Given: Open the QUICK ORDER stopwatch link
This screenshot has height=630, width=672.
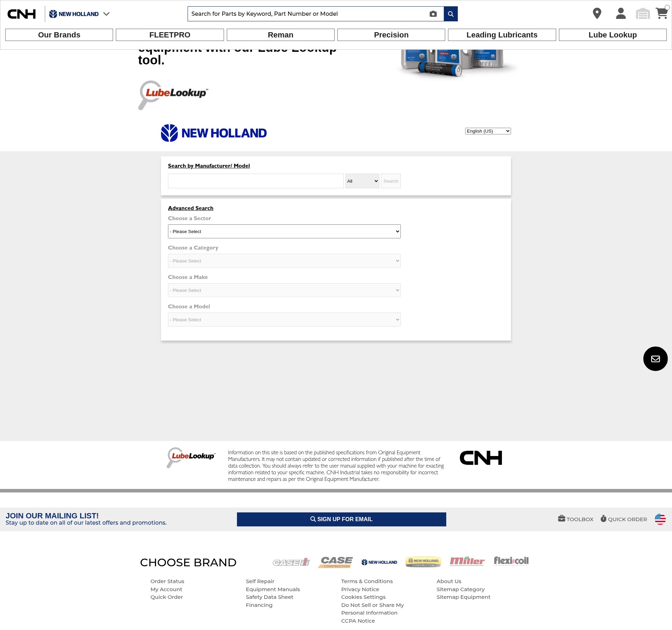Looking at the screenshot, I should click(x=624, y=519).
